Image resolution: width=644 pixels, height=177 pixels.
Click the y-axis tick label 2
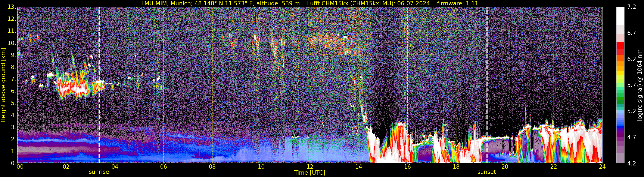click(13, 139)
